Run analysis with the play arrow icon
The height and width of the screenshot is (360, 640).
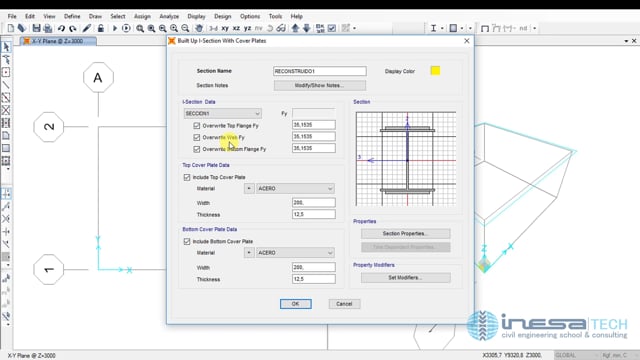(115, 28)
